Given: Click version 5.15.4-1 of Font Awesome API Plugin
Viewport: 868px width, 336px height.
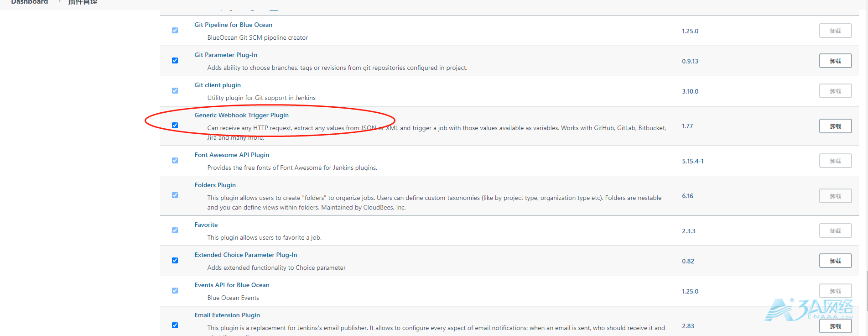Looking at the screenshot, I should tap(693, 161).
